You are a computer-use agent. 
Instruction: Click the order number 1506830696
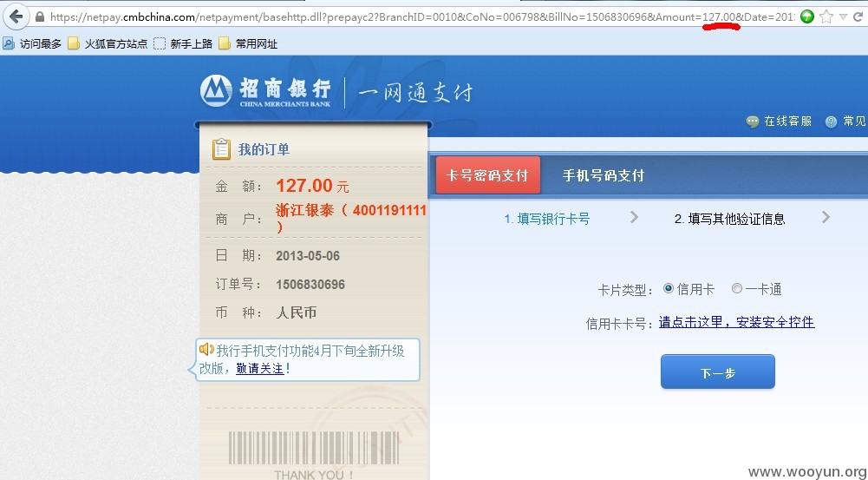310,285
